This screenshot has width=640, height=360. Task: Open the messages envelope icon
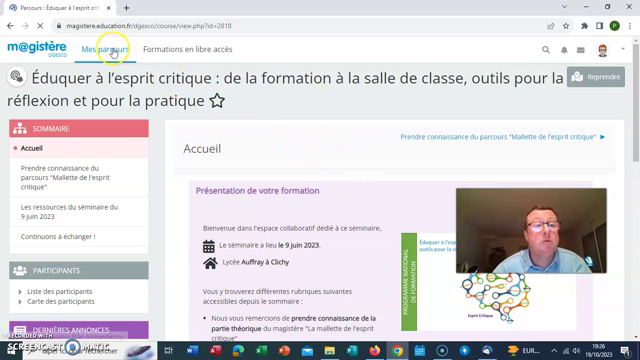click(x=580, y=50)
